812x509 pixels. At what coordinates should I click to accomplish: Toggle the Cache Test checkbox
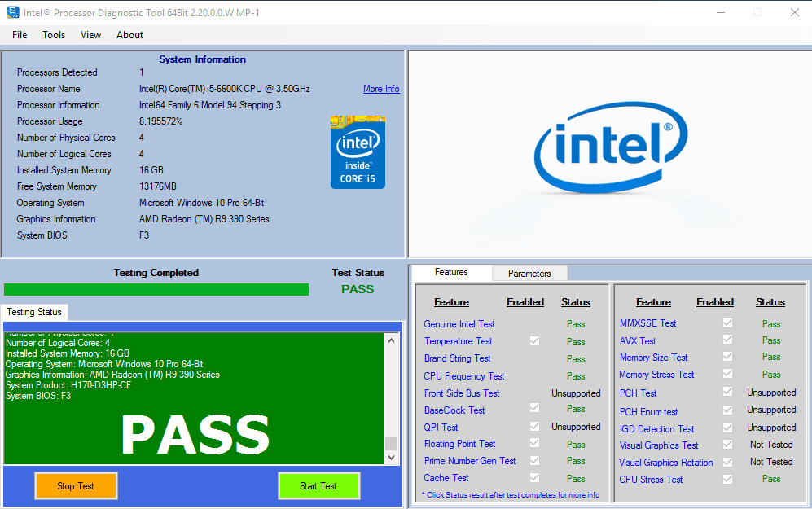pos(534,477)
